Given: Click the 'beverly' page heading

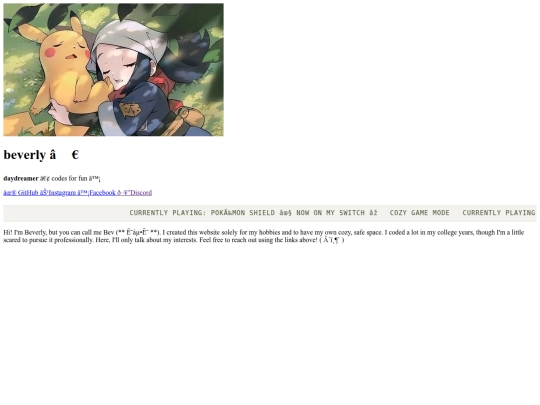Looking at the screenshot, I should [24, 155].
